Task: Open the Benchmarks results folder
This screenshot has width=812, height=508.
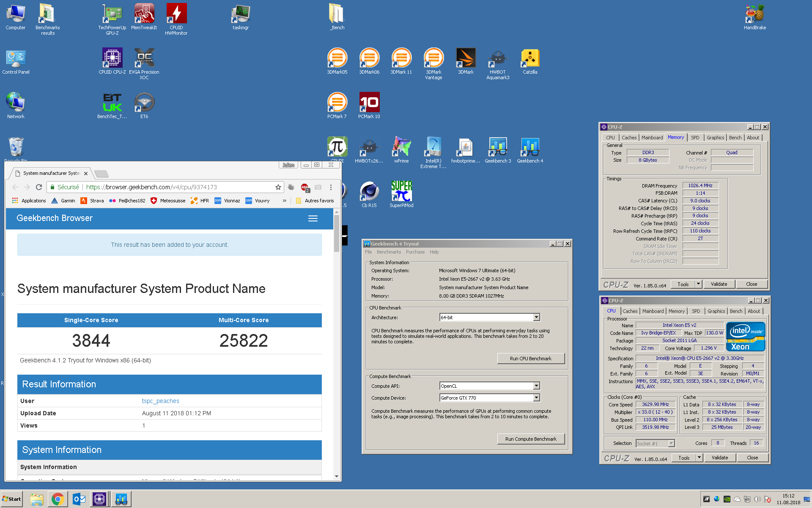Action: tap(47, 19)
